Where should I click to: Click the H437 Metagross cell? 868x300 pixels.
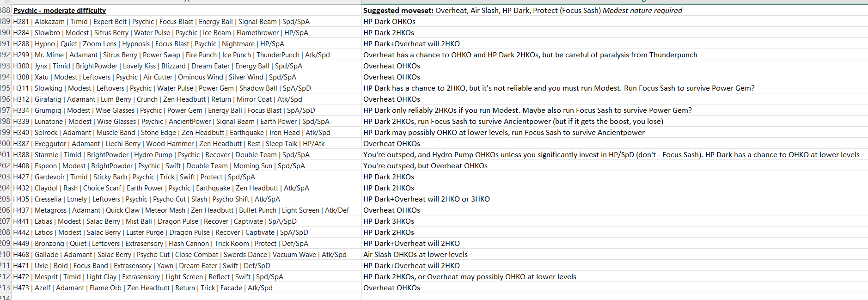tap(186, 210)
